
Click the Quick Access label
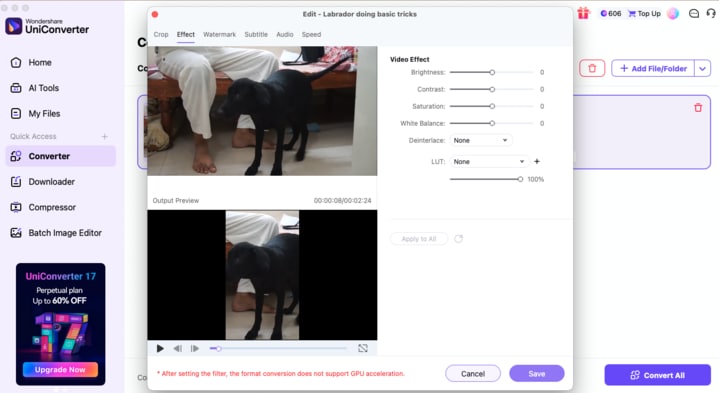33,137
